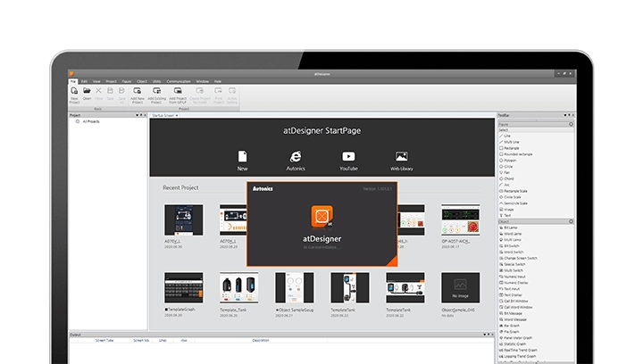This screenshot has width=643, height=364.
Task: Click the New document icon on StartPage
Action: point(242,157)
